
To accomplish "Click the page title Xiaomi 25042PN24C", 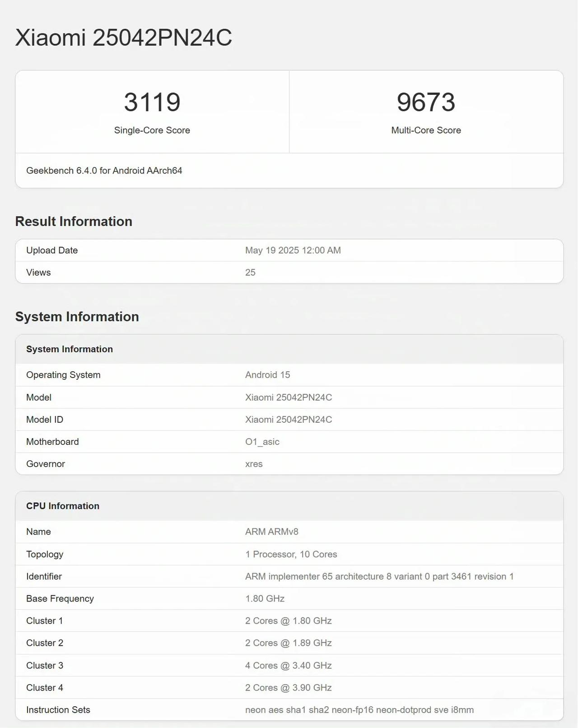I will click(x=124, y=37).
